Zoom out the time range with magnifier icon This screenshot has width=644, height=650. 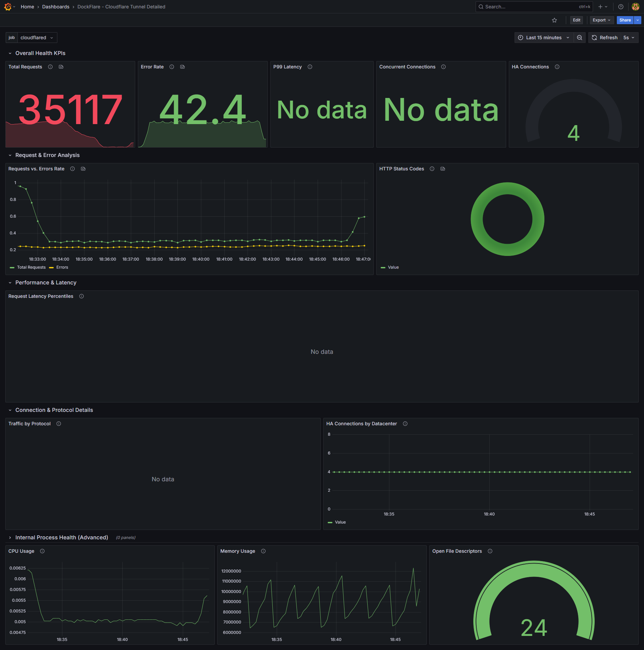coord(579,37)
